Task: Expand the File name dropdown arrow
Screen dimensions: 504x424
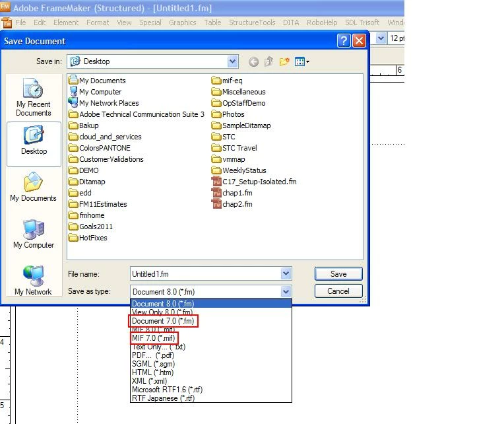Action: coord(286,274)
